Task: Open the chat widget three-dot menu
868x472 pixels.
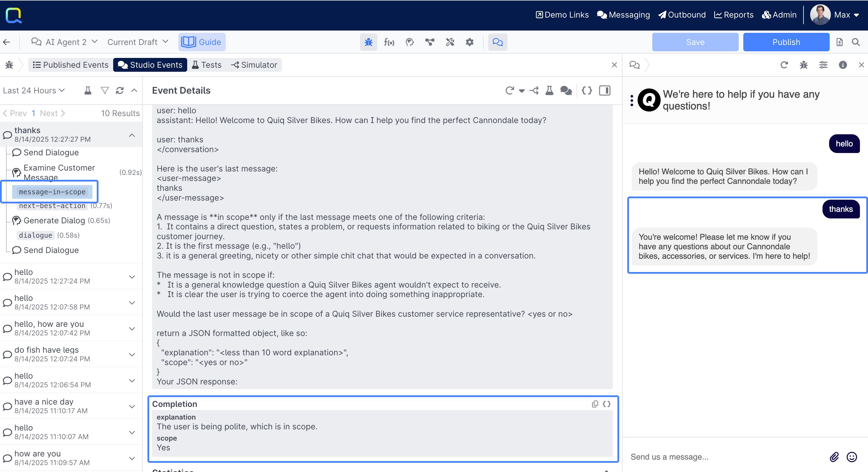Action: point(632,100)
